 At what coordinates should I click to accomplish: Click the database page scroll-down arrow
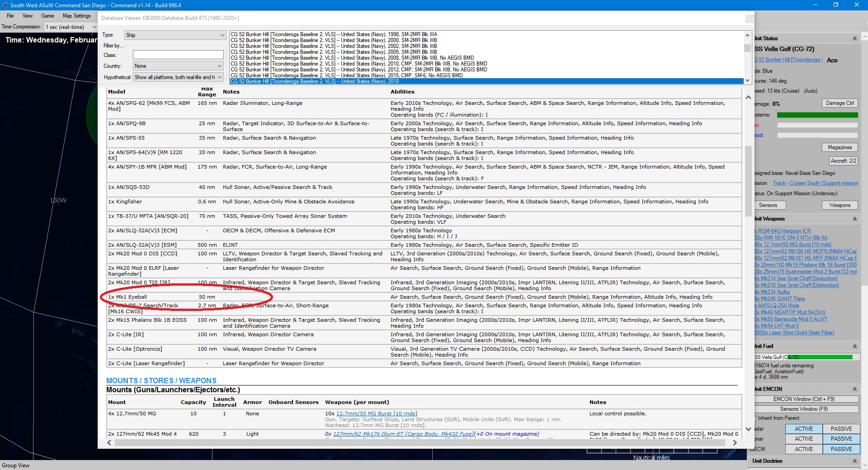748,429
